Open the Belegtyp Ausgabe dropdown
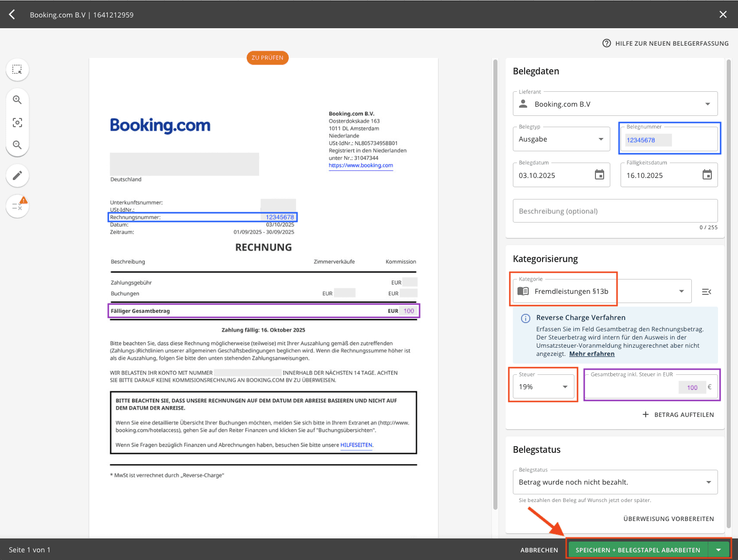Screen dimensions: 738x560 click(x=561, y=139)
